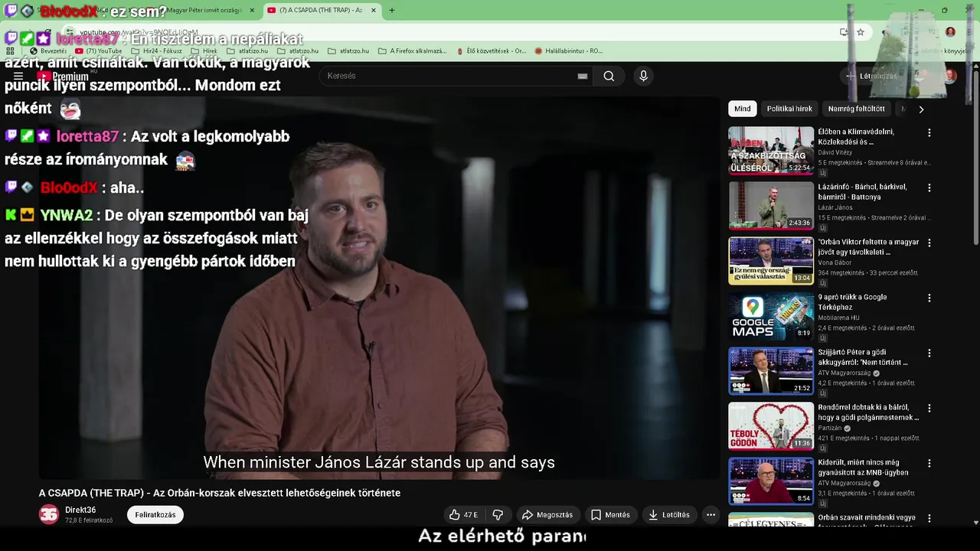This screenshot has height=551, width=980.
Task: Open the Hírek bookmark folder
Action: click(204, 51)
